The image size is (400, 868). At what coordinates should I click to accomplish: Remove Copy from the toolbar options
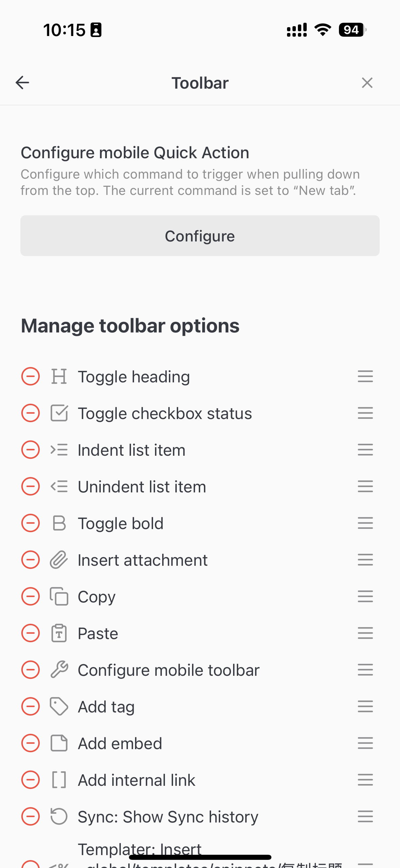[x=30, y=596]
